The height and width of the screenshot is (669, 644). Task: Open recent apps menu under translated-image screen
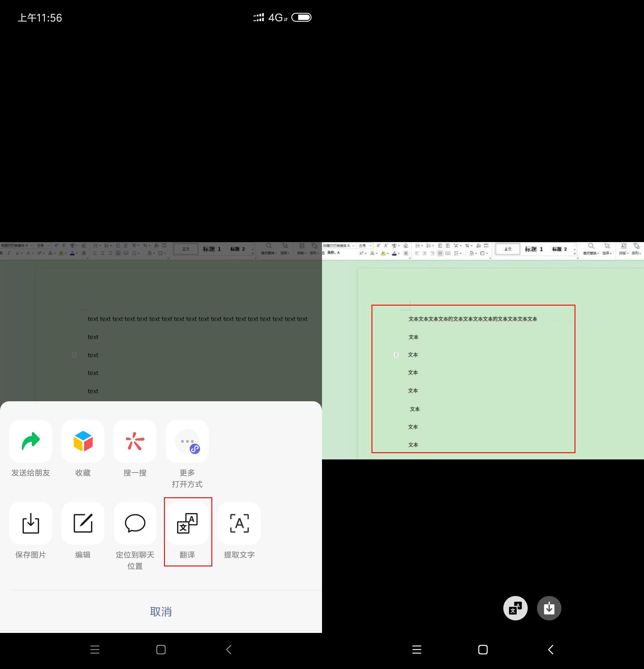tap(417, 650)
